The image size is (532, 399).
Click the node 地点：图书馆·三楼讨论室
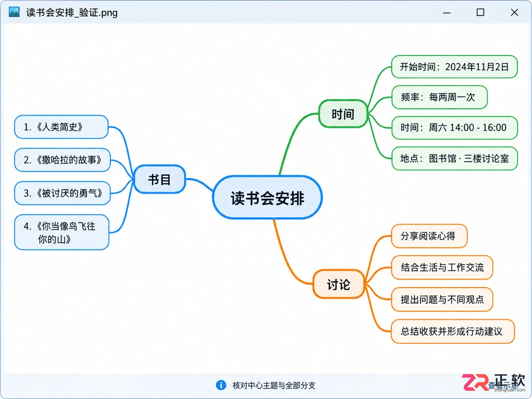click(x=454, y=158)
